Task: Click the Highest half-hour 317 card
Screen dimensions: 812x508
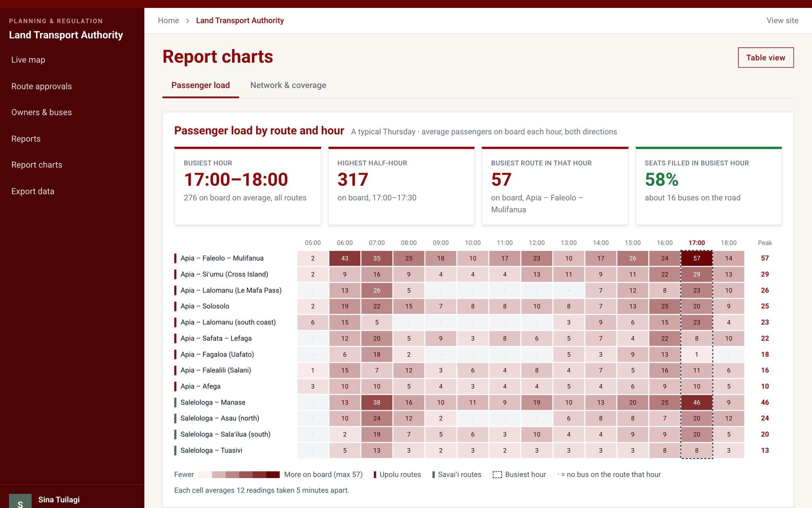Action: pyautogui.click(x=401, y=186)
